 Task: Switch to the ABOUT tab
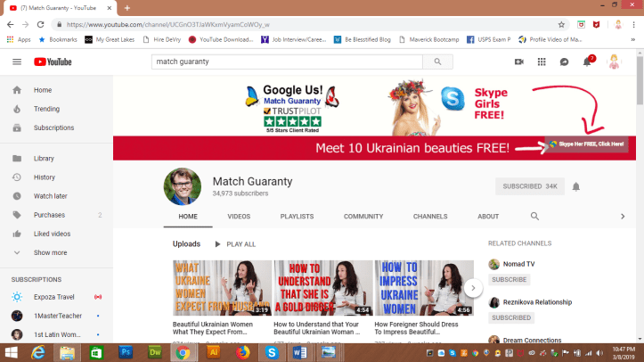coord(488,216)
